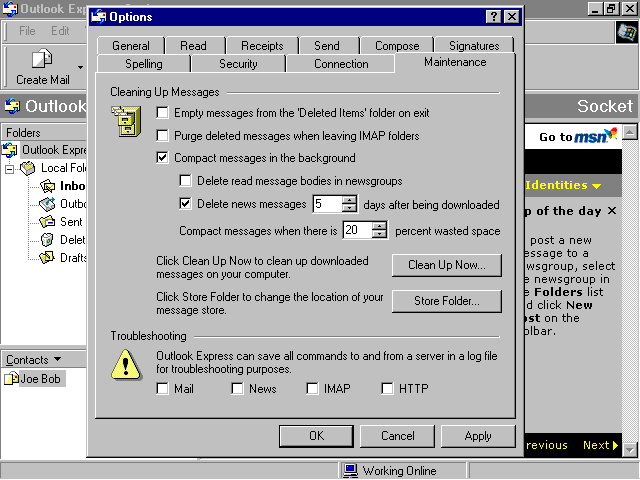Click the scroll up arrow in right pane
This screenshot has height=480, width=640.
click(x=630, y=132)
